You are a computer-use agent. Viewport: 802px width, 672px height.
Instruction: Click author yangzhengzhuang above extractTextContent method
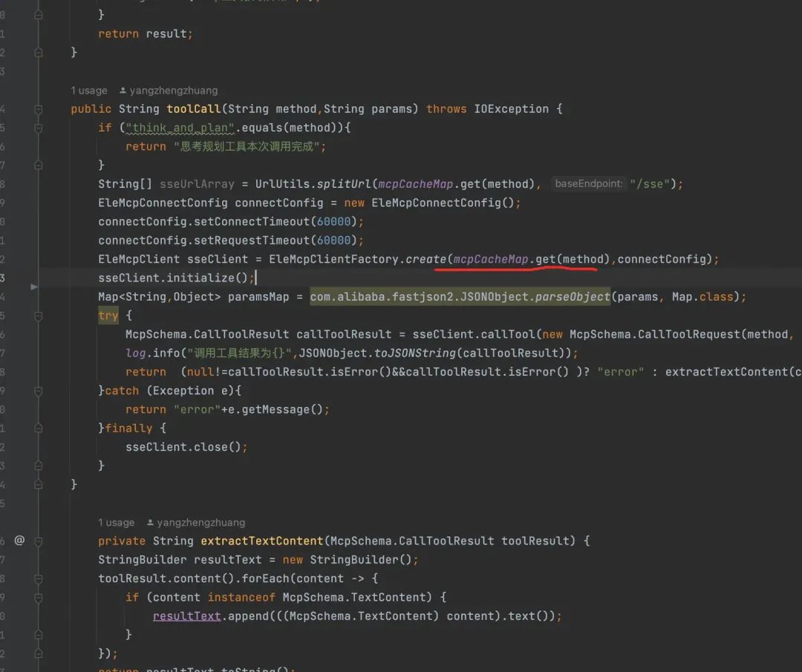pyautogui.click(x=196, y=523)
